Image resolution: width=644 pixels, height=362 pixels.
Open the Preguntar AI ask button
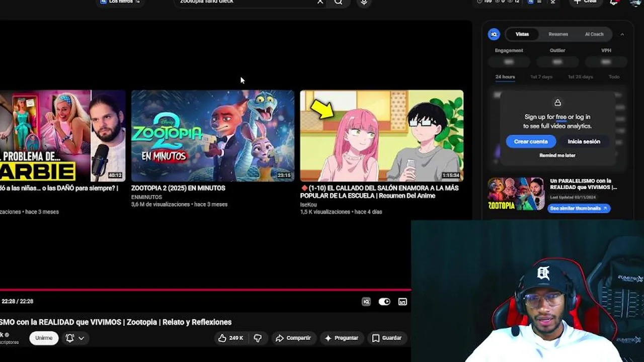pyautogui.click(x=342, y=338)
